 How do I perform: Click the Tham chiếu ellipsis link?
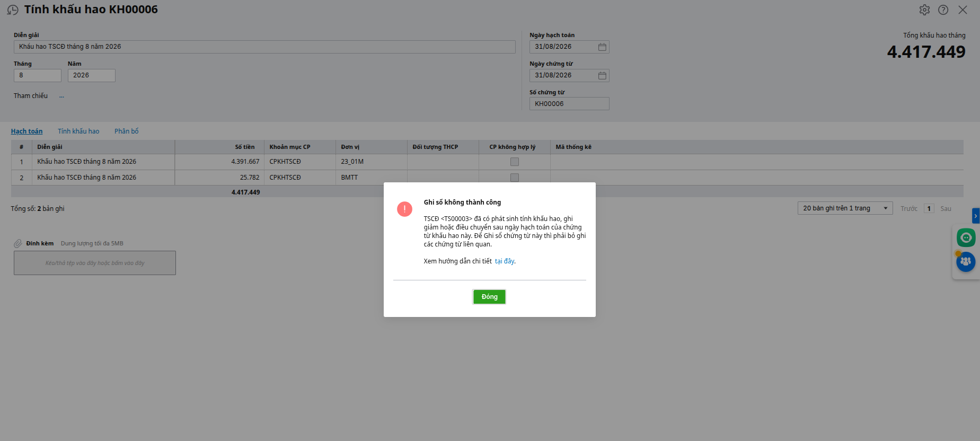[61, 96]
